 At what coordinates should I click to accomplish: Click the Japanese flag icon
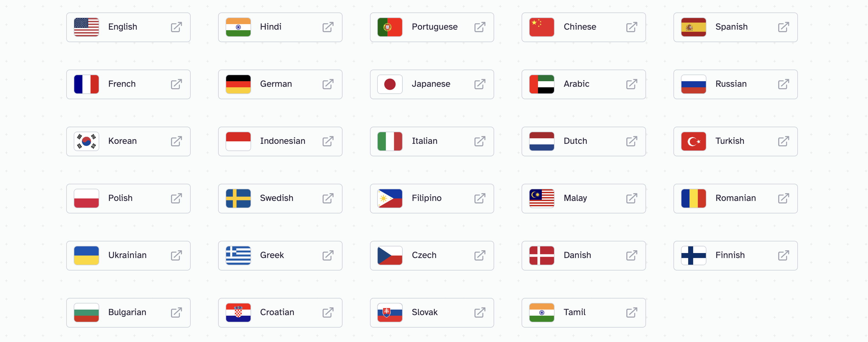(390, 84)
